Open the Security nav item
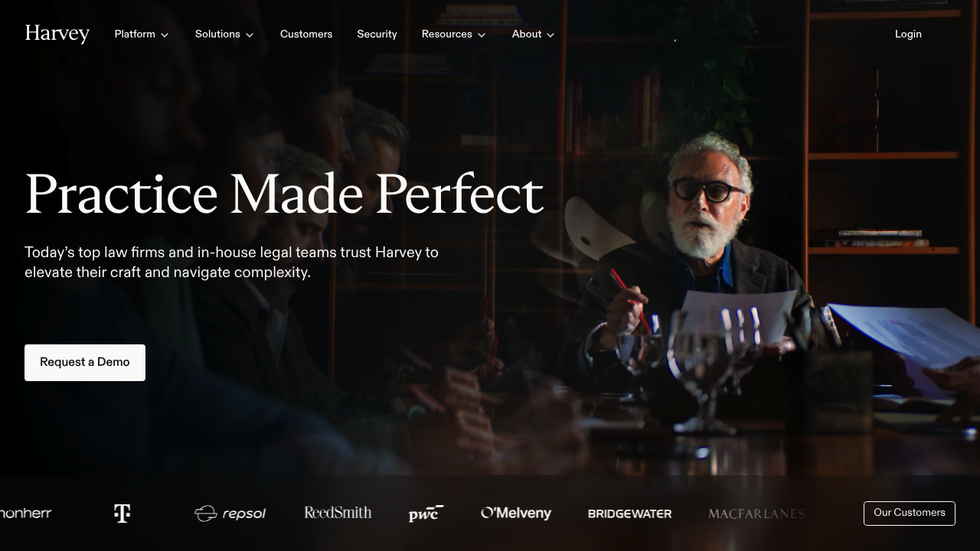Image resolution: width=980 pixels, height=551 pixels. click(377, 34)
